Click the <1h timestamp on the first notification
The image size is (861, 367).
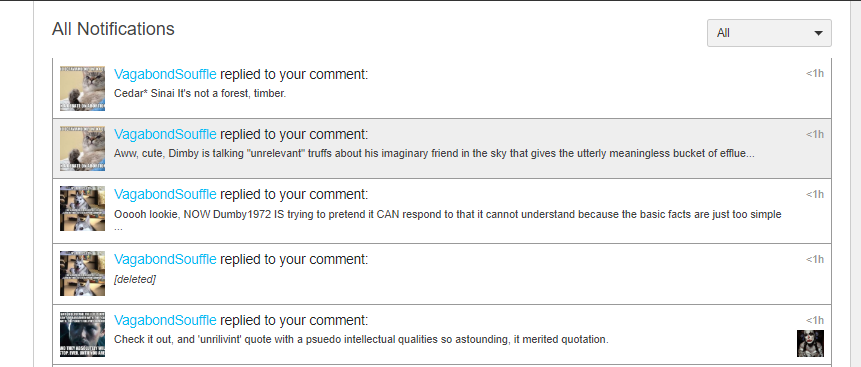[815, 74]
